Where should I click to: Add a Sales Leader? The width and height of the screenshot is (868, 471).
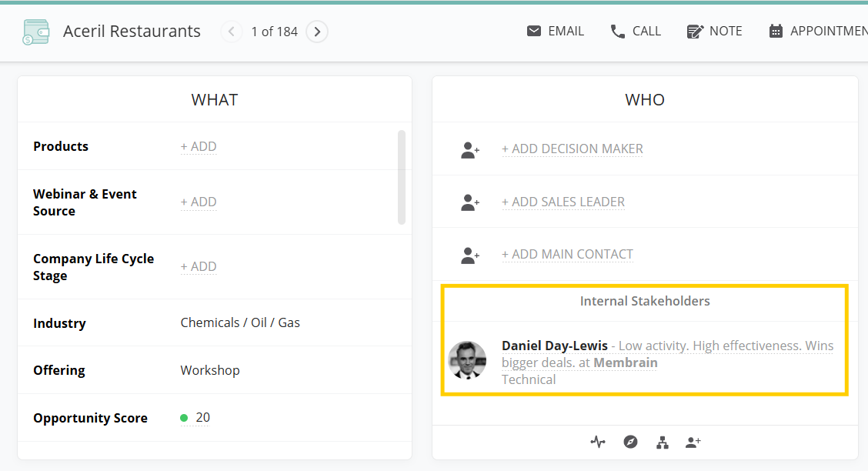point(563,202)
